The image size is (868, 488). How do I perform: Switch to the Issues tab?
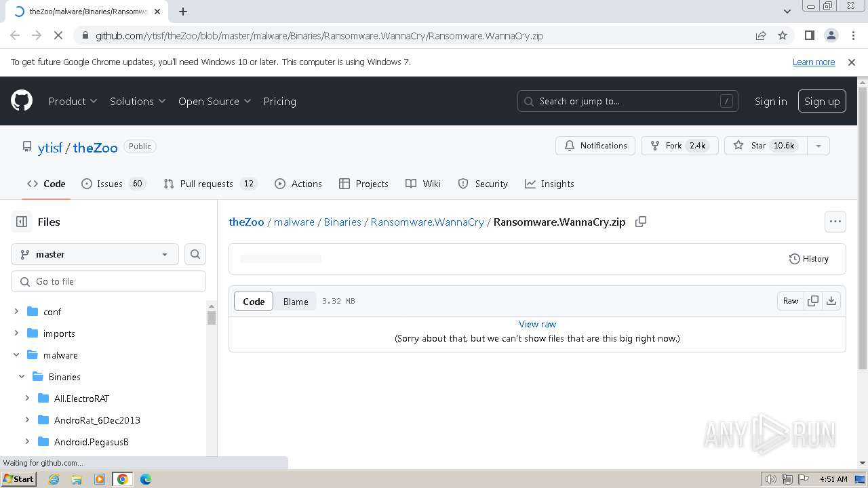tap(114, 184)
